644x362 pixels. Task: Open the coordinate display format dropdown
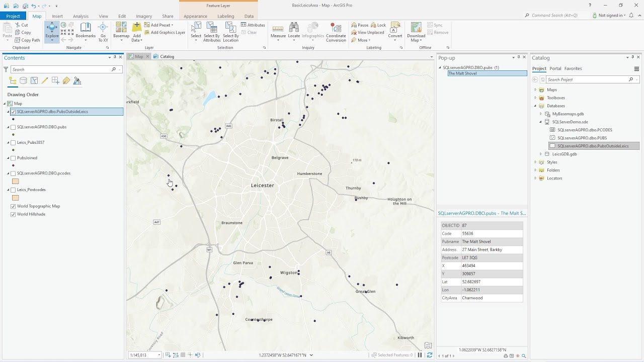click(311, 355)
